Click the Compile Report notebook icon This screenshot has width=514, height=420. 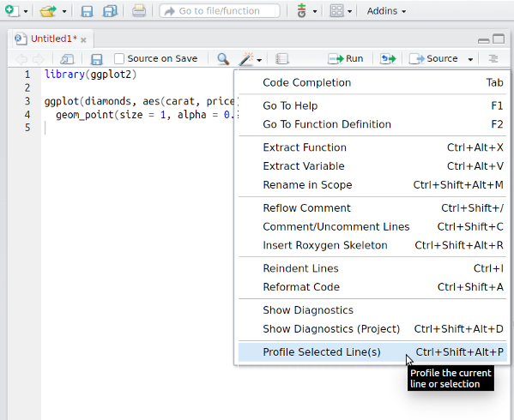[x=281, y=59]
